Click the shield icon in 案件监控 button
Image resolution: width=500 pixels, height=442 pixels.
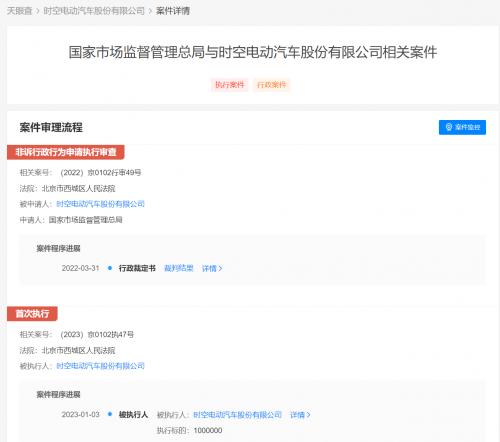(449, 127)
